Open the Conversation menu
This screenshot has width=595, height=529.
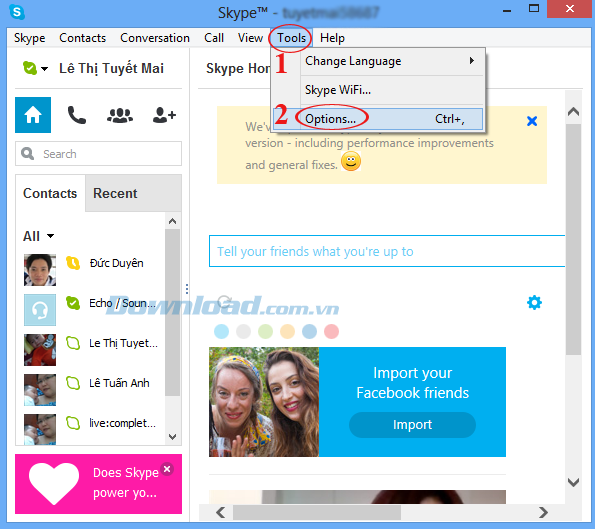pyautogui.click(x=155, y=38)
